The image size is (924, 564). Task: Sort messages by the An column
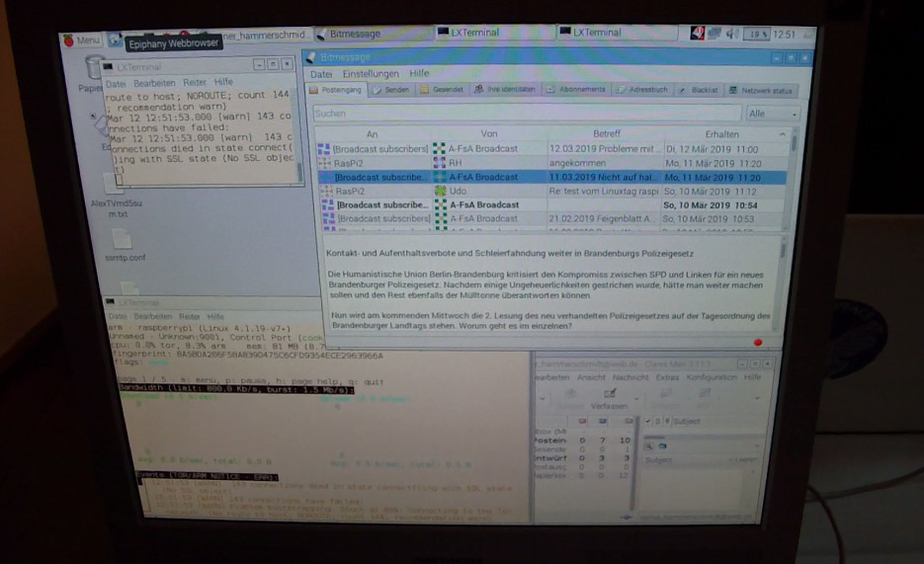coord(372,134)
